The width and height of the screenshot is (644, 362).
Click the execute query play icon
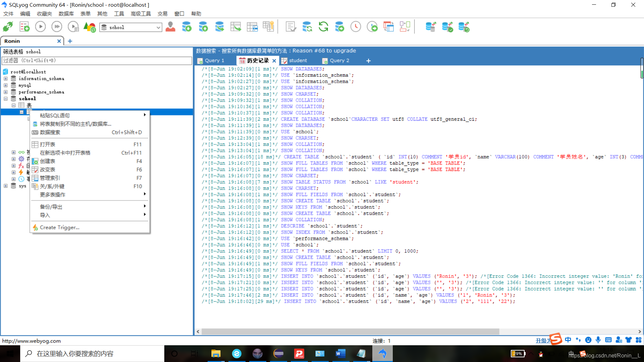pos(40,27)
